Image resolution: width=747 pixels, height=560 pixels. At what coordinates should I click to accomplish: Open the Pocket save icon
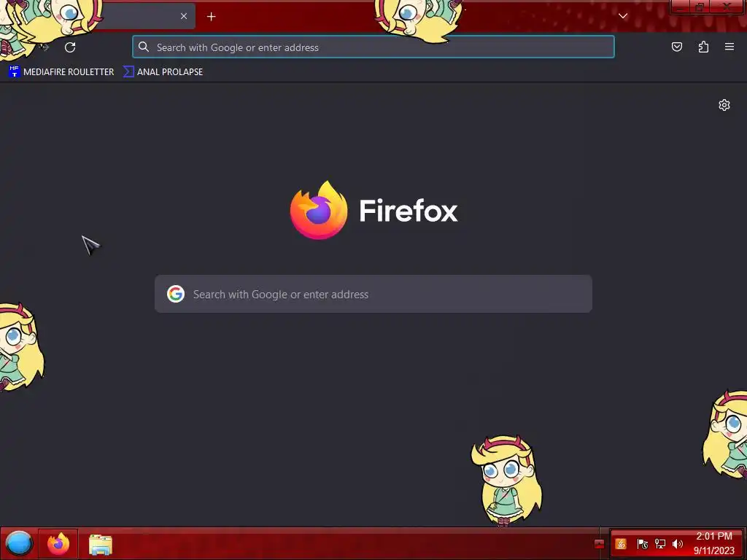point(676,47)
